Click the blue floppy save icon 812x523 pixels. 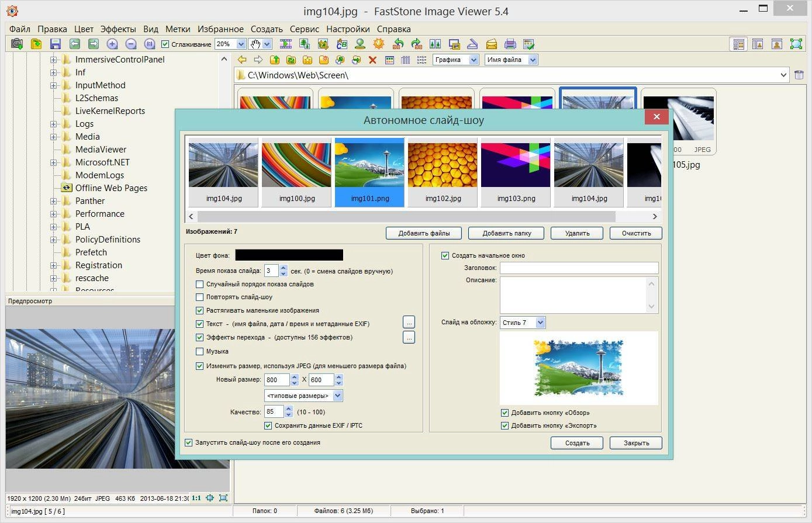tap(56, 44)
